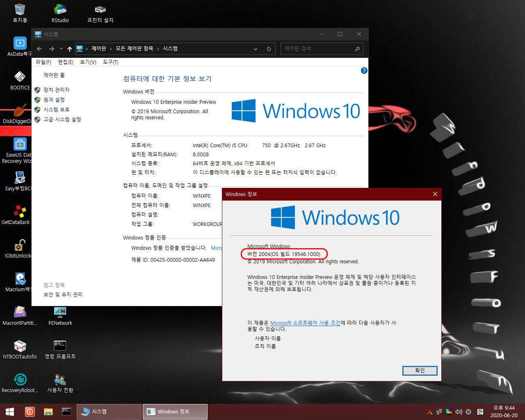The width and height of the screenshot is (525, 420).
Task: Open the AsData복구 desktop shortcut
Action: tap(20, 47)
